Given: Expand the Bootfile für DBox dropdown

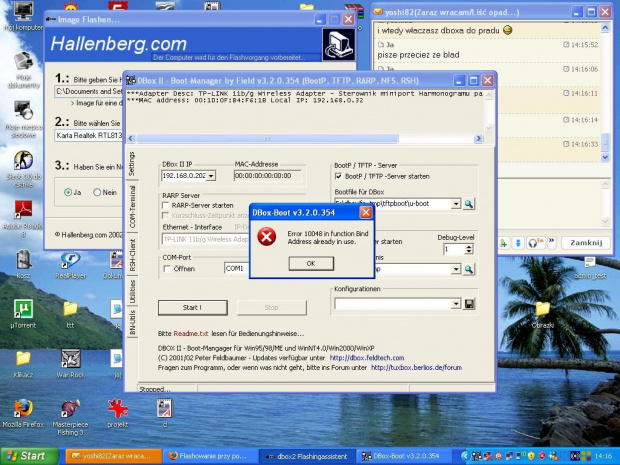Looking at the screenshot, I should coord(456,204).
